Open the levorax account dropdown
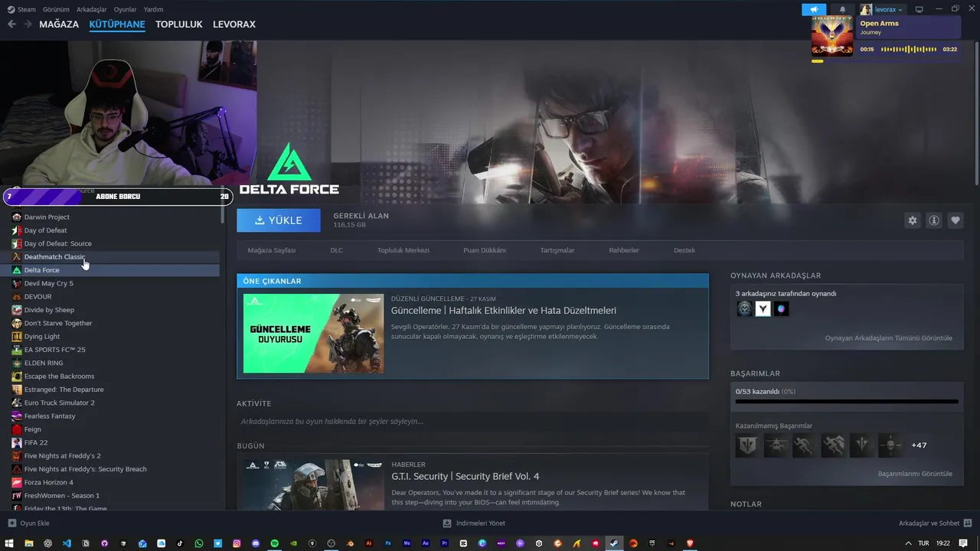This screenshot has height=551, width=980. tap(889, 9)
